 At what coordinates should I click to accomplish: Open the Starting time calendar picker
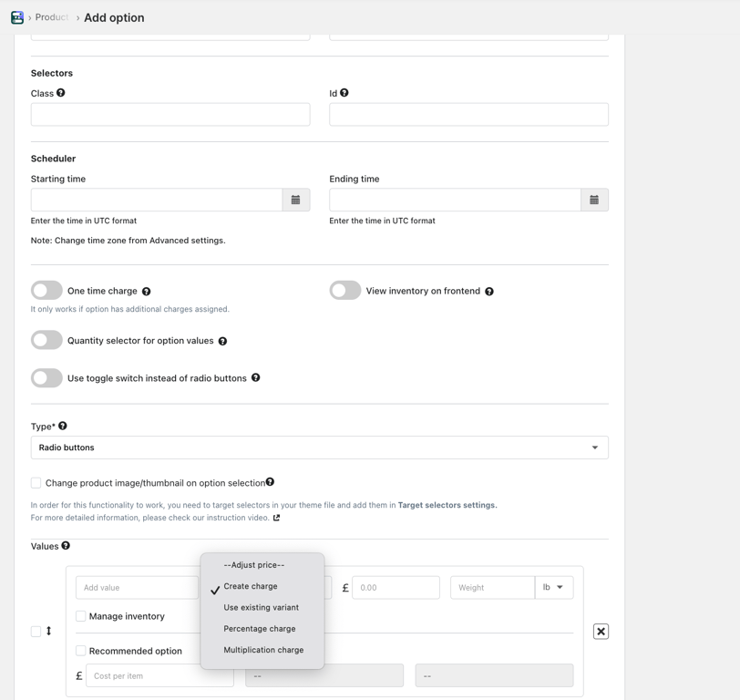click(295, 200)
